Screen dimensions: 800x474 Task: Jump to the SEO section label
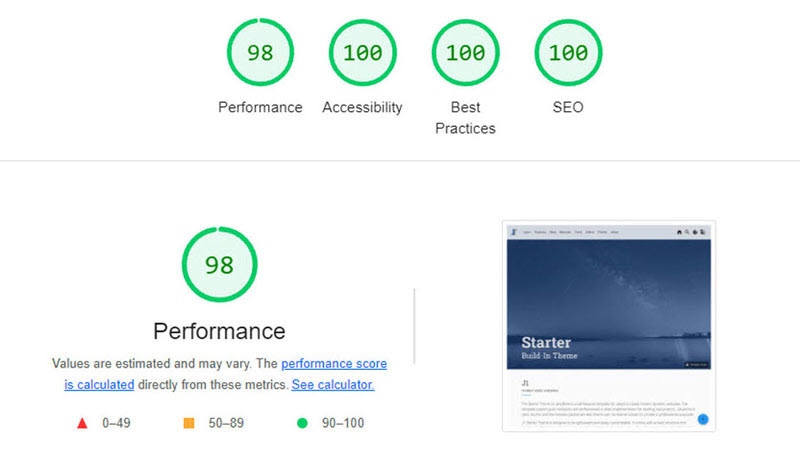click(568, 107)
